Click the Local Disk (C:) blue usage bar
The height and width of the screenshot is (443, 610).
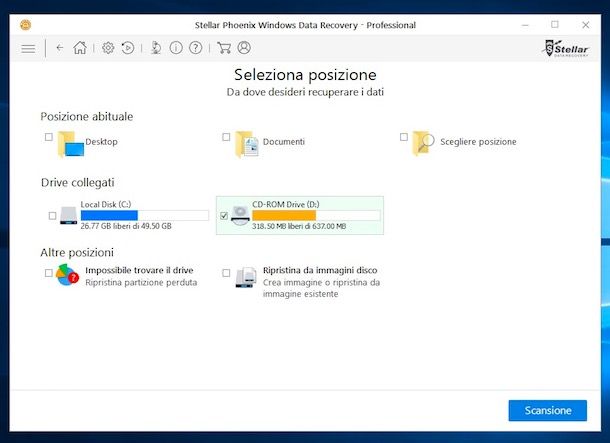point(145,215)
